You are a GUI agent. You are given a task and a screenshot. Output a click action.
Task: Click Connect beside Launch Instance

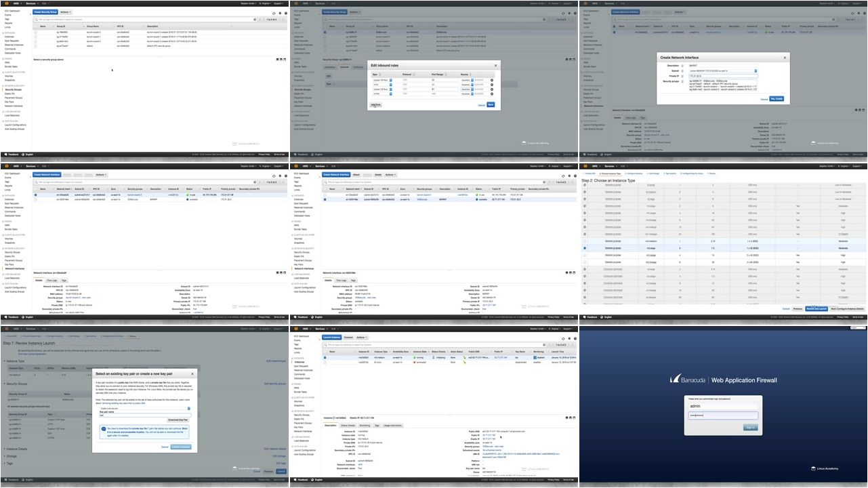coord(348,338)
